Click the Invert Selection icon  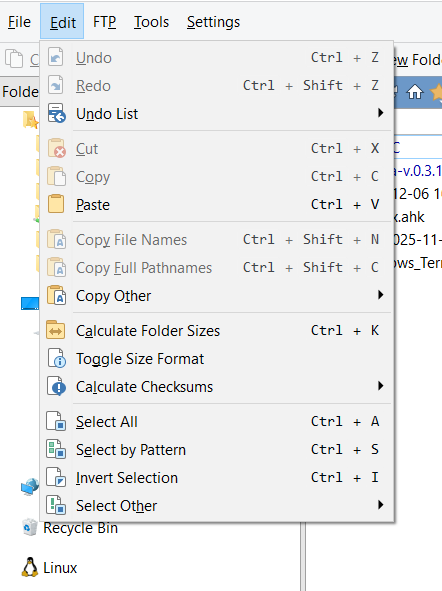pos(56,477)
